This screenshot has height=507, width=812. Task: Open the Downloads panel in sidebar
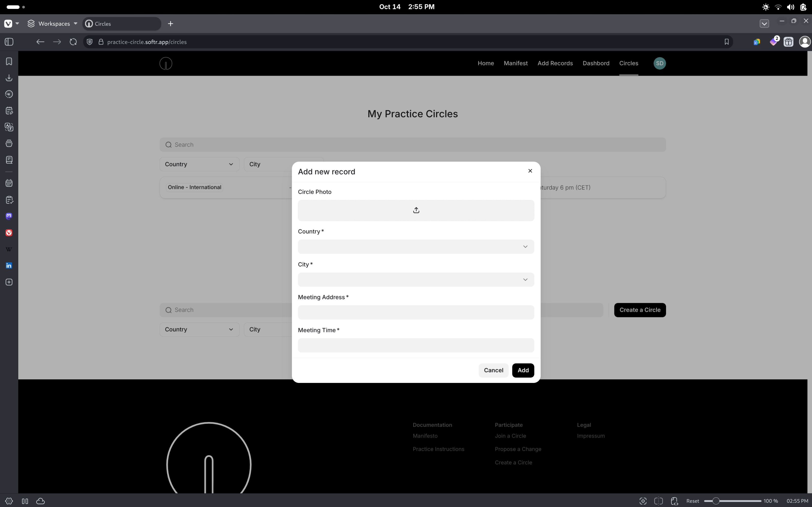(x=9, y=78)
